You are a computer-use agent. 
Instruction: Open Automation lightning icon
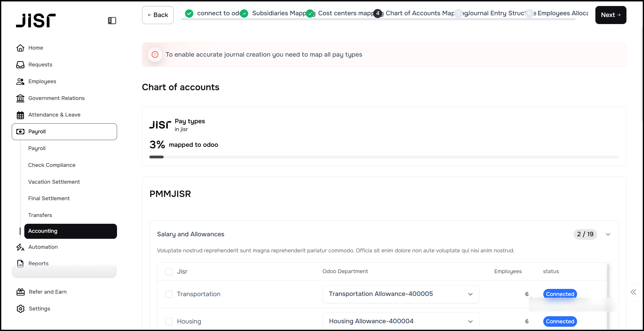pos(20,247)
